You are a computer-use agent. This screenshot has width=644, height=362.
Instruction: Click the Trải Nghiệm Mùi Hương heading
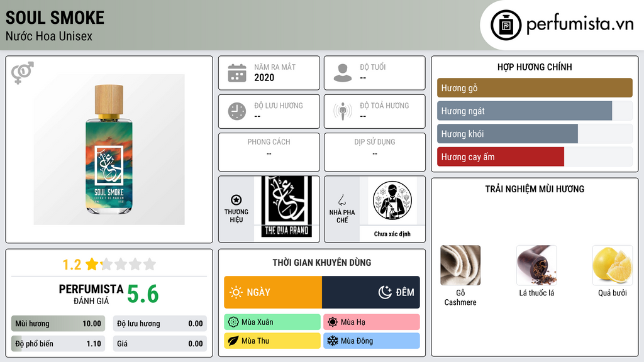[535, 189]
